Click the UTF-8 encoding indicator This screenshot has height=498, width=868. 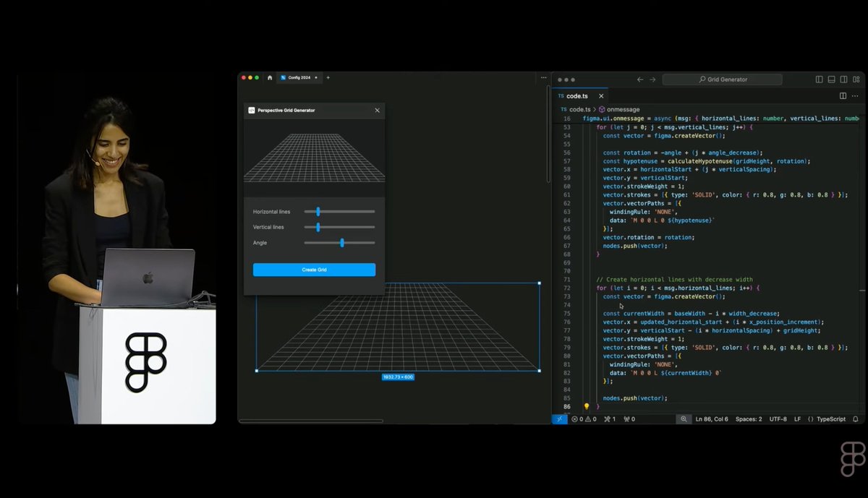pyautogui.click(x=778, y=419)
